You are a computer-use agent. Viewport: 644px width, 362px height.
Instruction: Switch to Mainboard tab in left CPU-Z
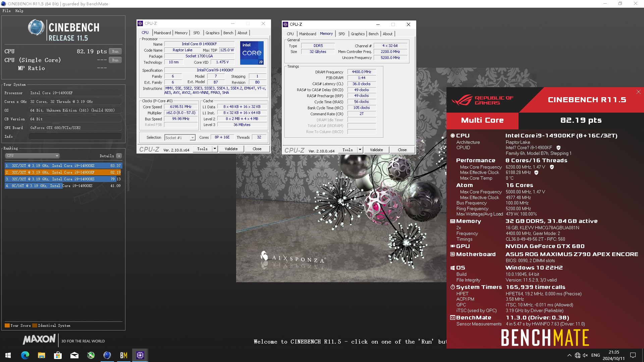[x=162, y=33]
